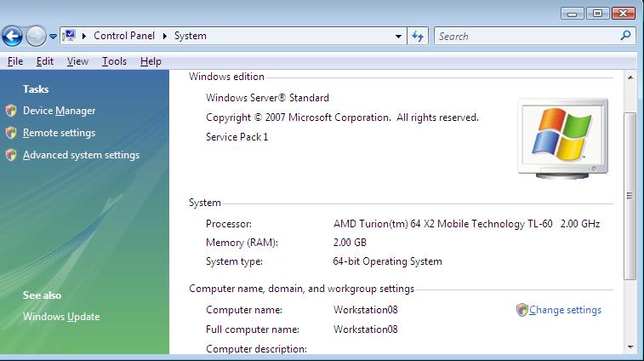Open the View menu
Image resolution: width=644 pixels, height=361 pixels.
[77, 61]
